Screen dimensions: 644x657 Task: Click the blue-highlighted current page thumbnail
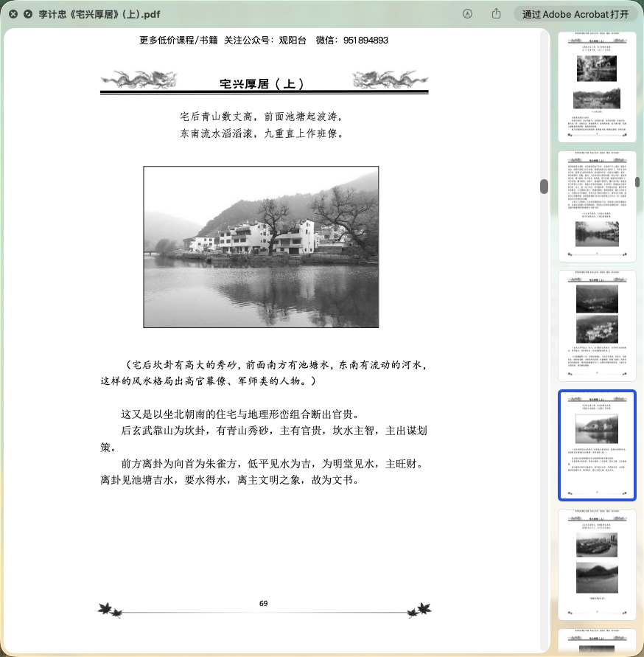click(x=596, y=445)
